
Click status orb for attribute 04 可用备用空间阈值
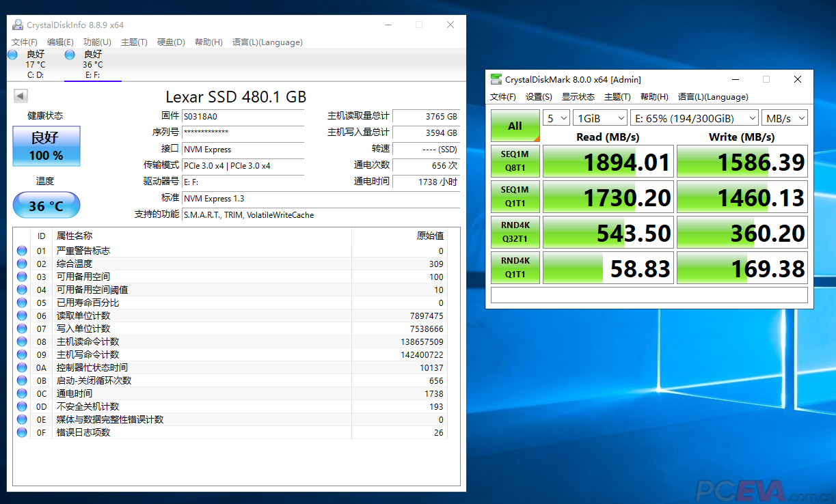(22, 290)
